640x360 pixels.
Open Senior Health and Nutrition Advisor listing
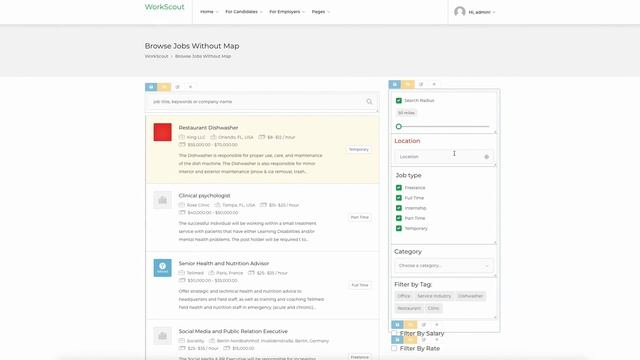[x=224, y=263]
